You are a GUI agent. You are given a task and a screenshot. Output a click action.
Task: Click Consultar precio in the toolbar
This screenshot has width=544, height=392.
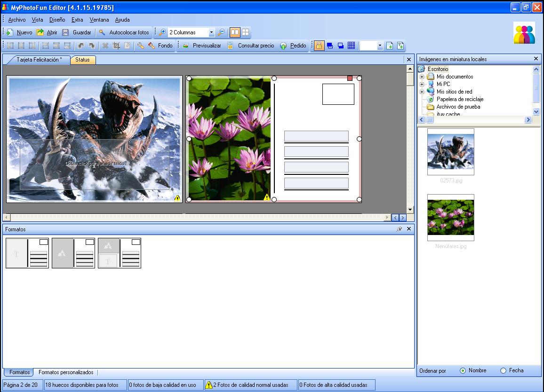click(x=250, y=46)
